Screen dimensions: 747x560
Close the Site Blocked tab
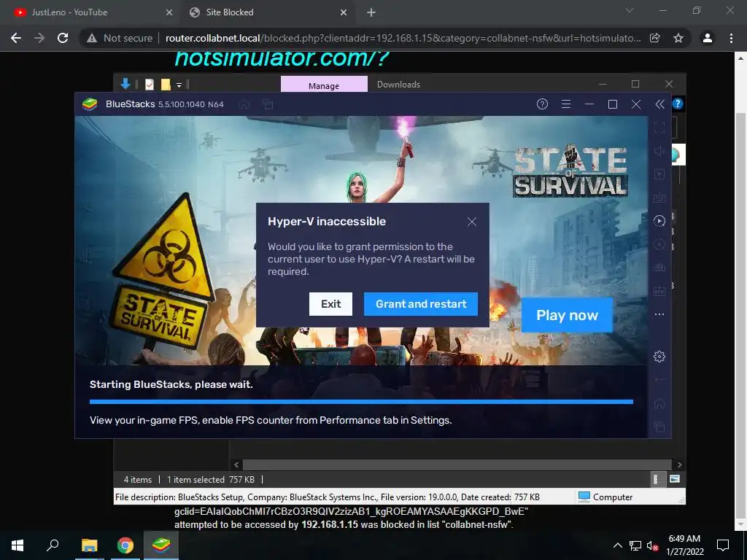pyautogui.click(x=344, y=12)
